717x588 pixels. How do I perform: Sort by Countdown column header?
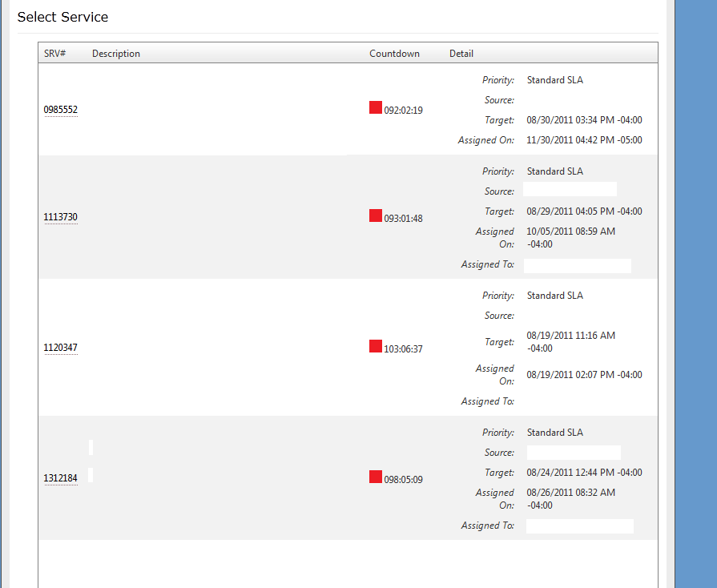click(x=394, y=54)
